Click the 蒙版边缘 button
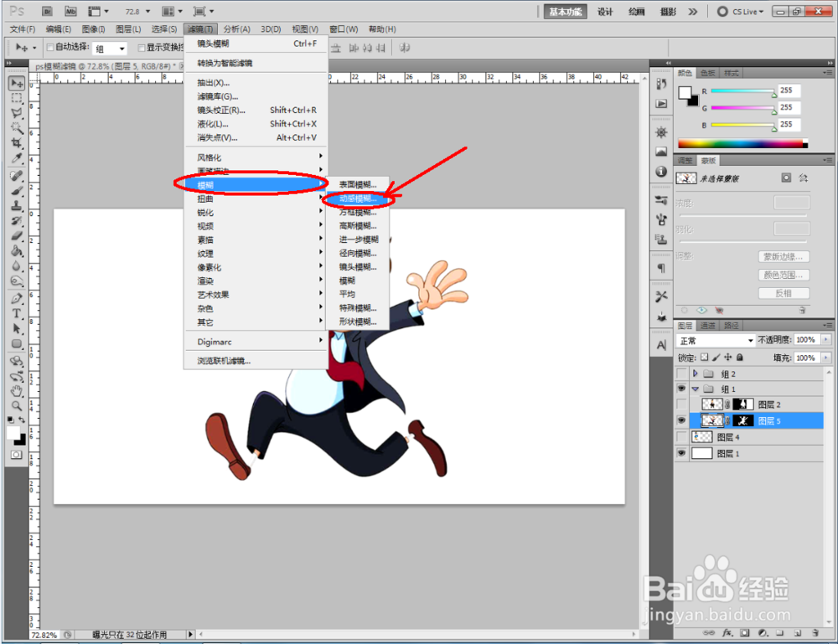The height and width of the screenshot is (644, 838). (783, 257)
